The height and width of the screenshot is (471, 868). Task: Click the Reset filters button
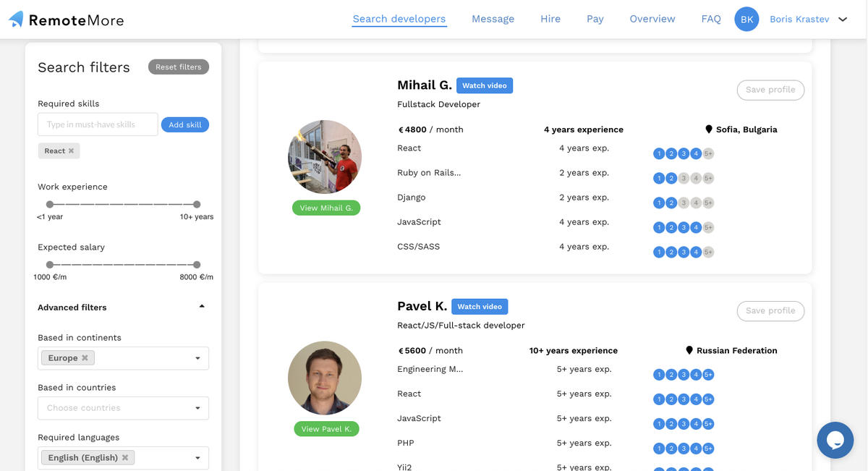179,67
